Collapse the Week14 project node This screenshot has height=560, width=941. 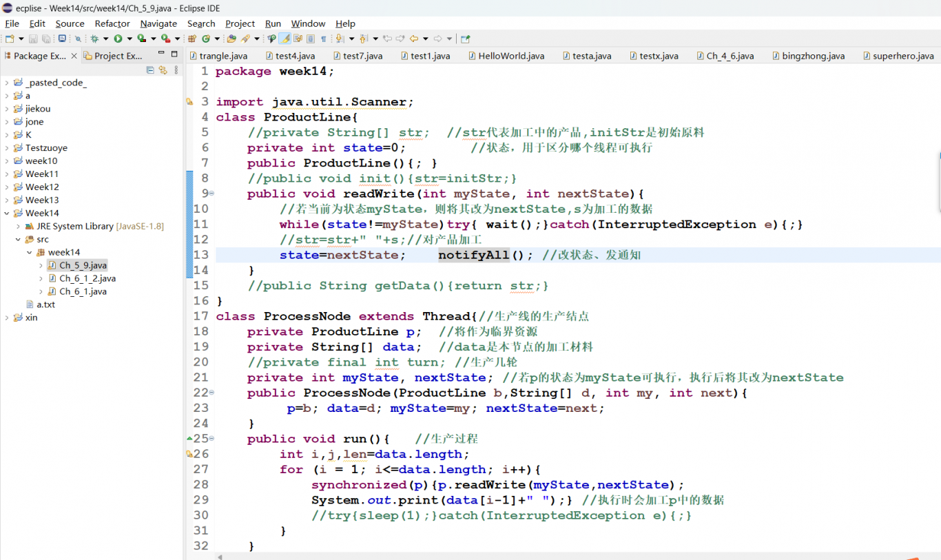[x=7, y=213]
